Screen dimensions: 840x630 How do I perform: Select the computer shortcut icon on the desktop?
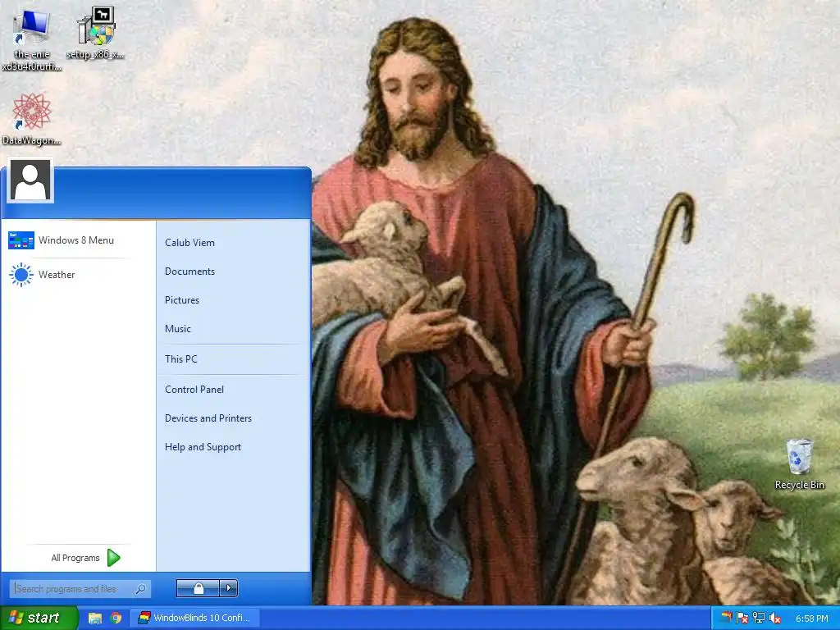point(31,39)
